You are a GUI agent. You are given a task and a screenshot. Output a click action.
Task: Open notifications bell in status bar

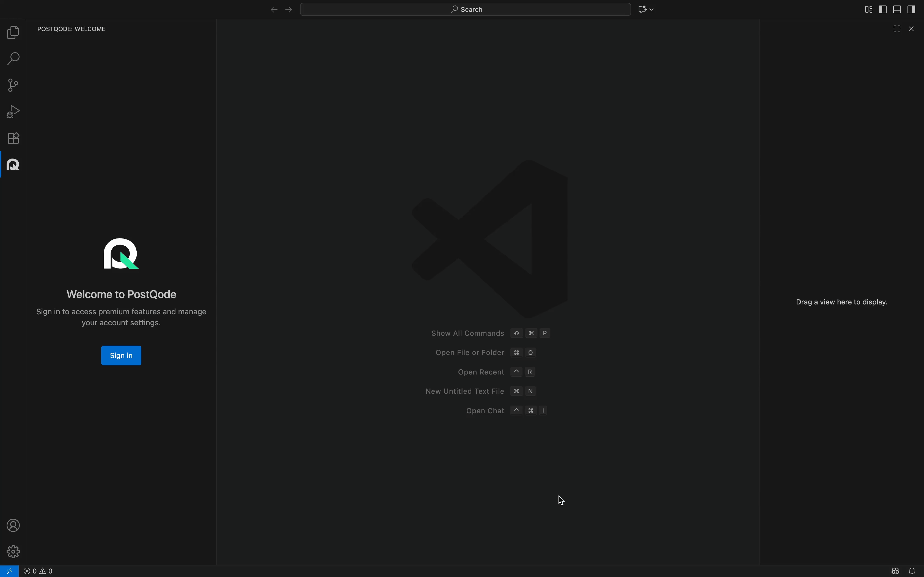(912, 571)
